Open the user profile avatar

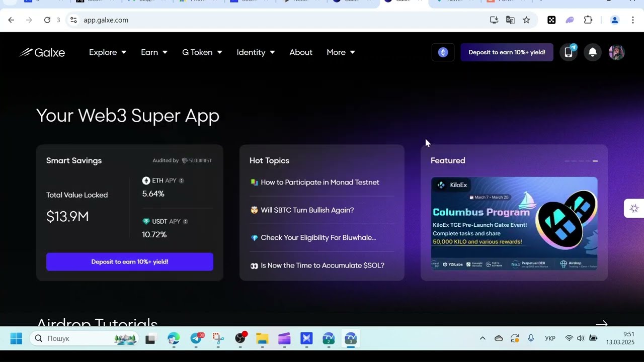(x=617, y=52)
